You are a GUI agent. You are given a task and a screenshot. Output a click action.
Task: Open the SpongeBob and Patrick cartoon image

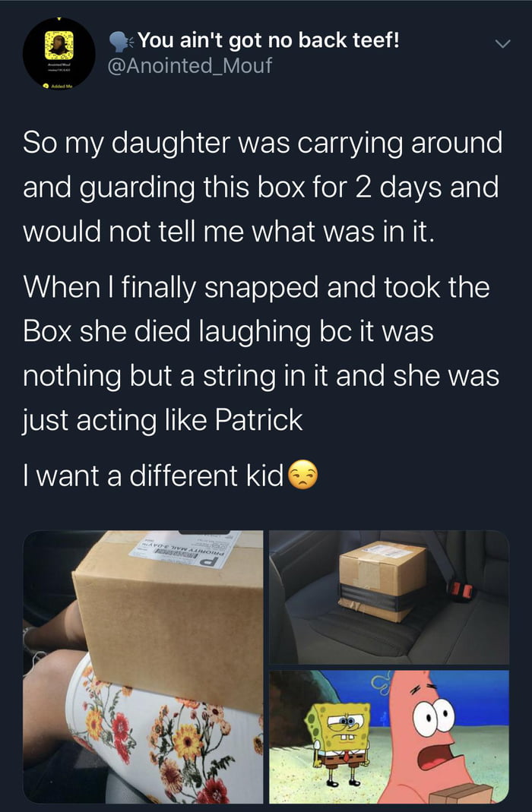coord(389,737)
